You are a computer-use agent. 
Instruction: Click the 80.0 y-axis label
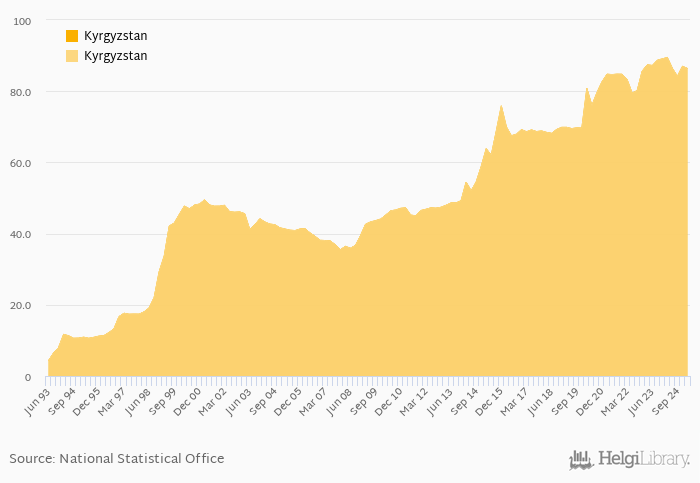coord(21,92)
